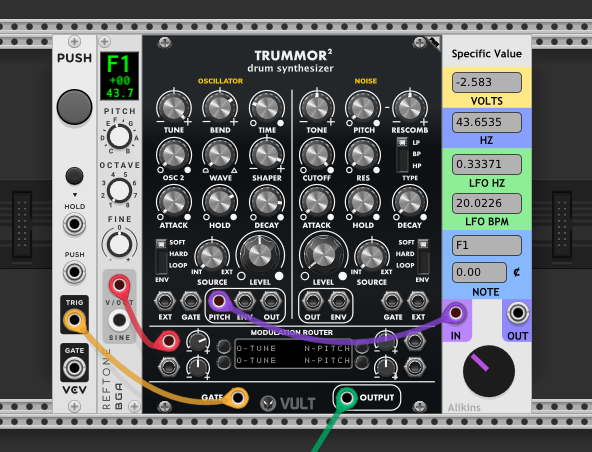Click the Specific Value OUT jack

(x=518, y=313)
